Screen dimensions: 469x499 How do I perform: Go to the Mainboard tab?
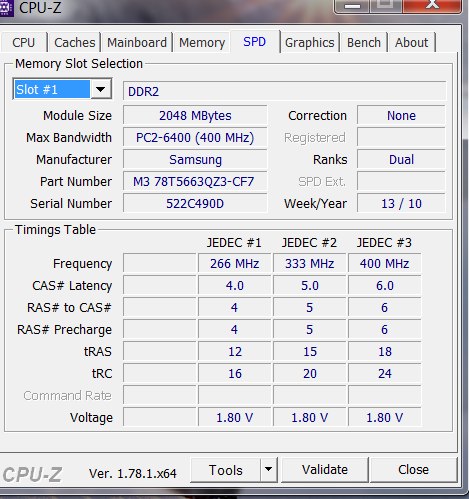click(137, 43)
